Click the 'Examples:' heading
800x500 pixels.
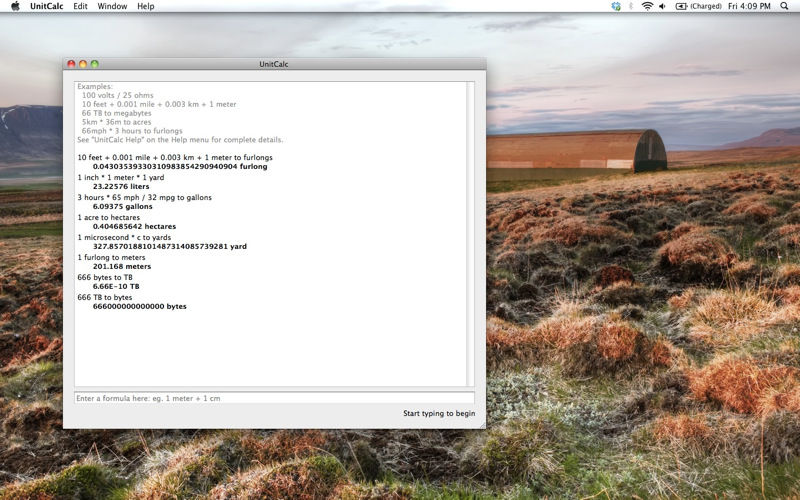pyautogui.click(x=95, y=87)
